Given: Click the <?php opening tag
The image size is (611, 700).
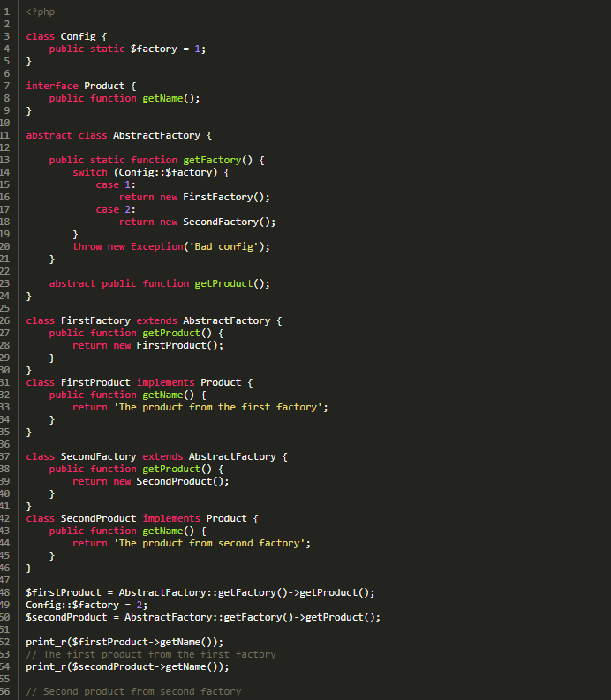Looking at the screenshot, I should 41,11.
